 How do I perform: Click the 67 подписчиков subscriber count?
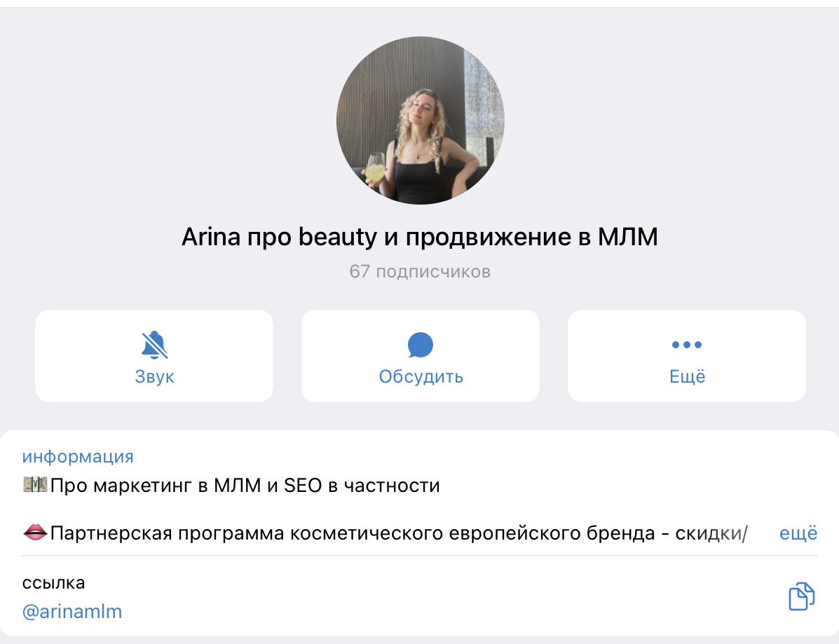(x=420, y=271)
